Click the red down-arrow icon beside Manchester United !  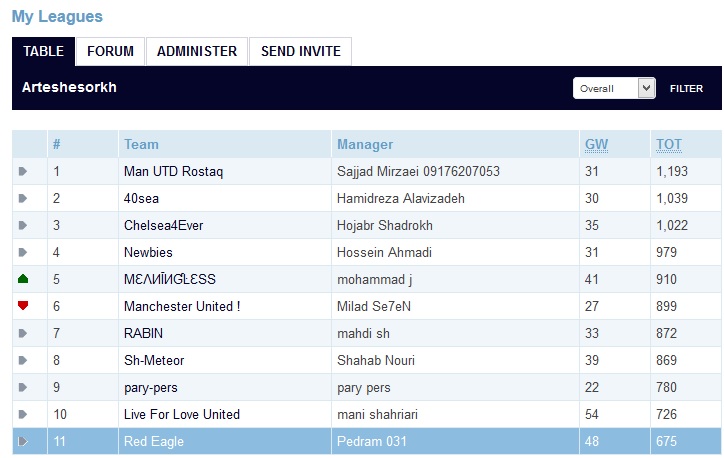point(23,305)
